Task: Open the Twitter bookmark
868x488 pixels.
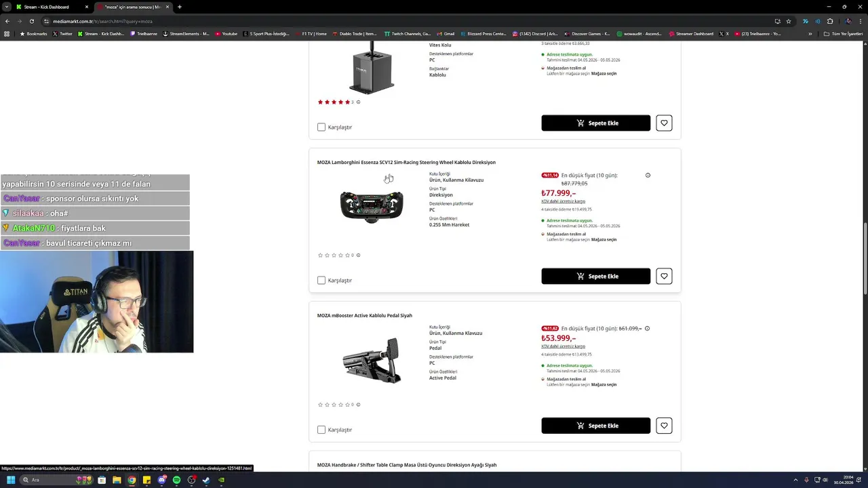Action: tap(62, 33)
